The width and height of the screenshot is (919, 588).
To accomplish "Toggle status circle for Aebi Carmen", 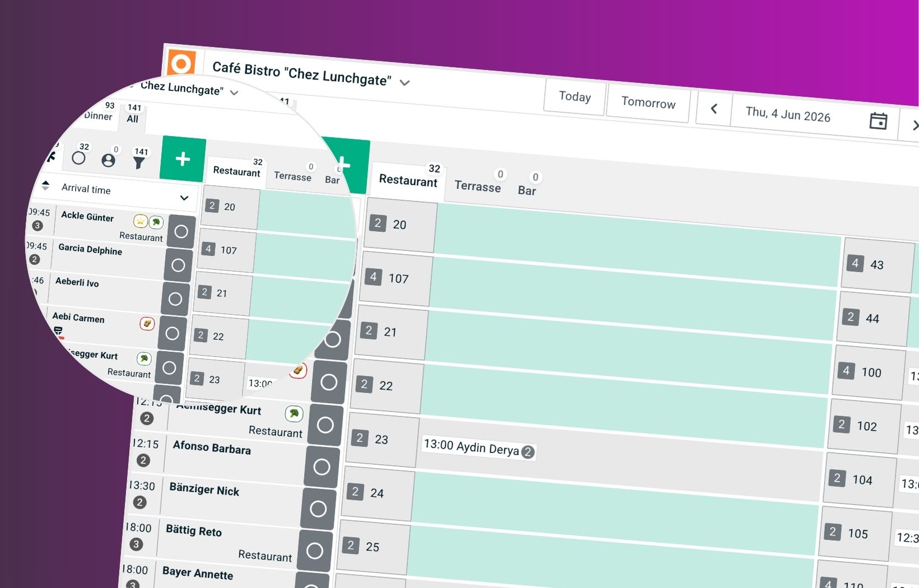I will (172, 334).
